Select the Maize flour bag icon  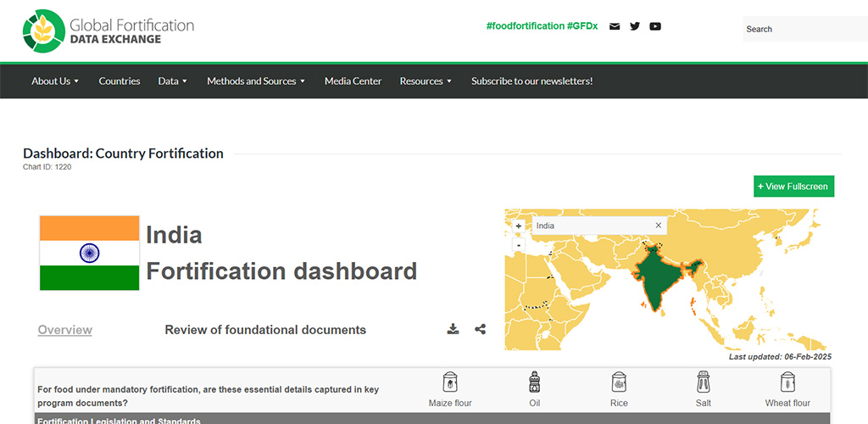click(x=450, y=382)
